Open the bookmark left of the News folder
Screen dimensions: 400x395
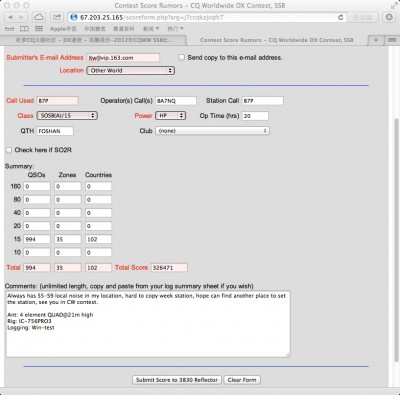124,29
